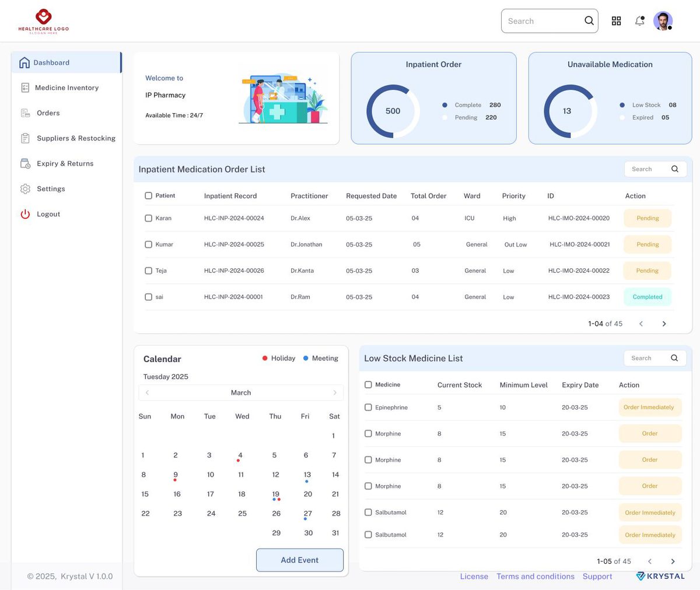The height and width of the screenshot is (590, 700).
Task: Open the apps grid icon in header
Action: coord(616,21)
